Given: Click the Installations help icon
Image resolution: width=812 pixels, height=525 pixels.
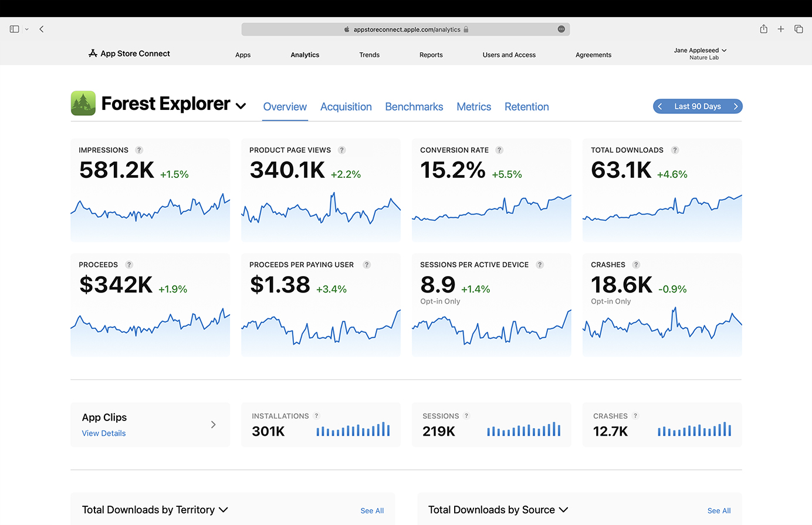Looking at the screenshot, I should [x=316, y=416].
